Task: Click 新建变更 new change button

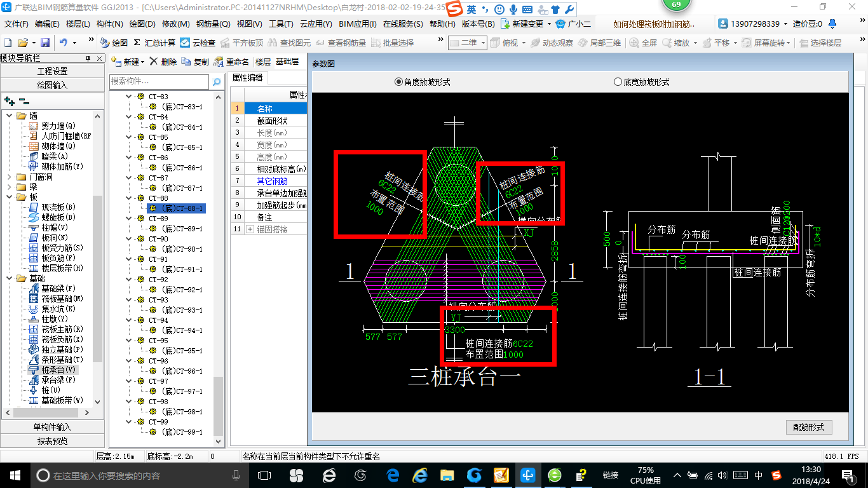Action: pyautogui.click(x=527, y=24)
